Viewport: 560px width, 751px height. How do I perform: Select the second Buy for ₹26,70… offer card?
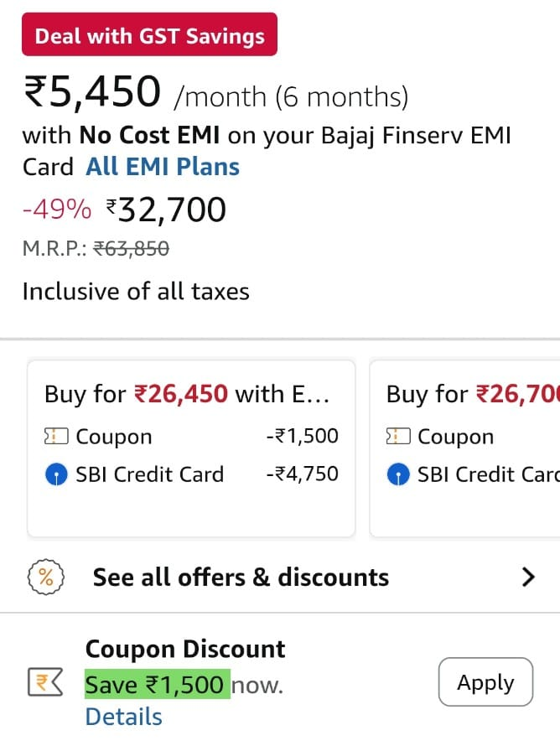click(465, 448)
